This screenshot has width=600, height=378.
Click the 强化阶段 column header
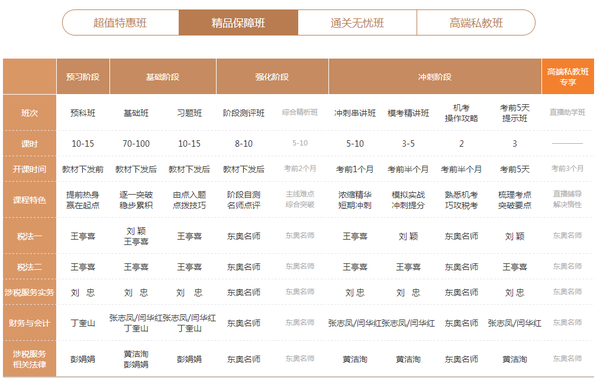pyautogui.click(x=272, y=77)
